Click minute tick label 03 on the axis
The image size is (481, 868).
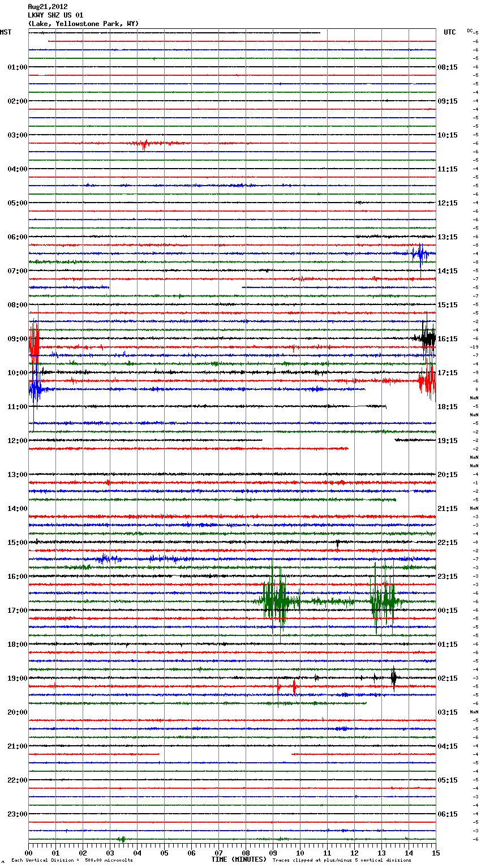(110, 853)
